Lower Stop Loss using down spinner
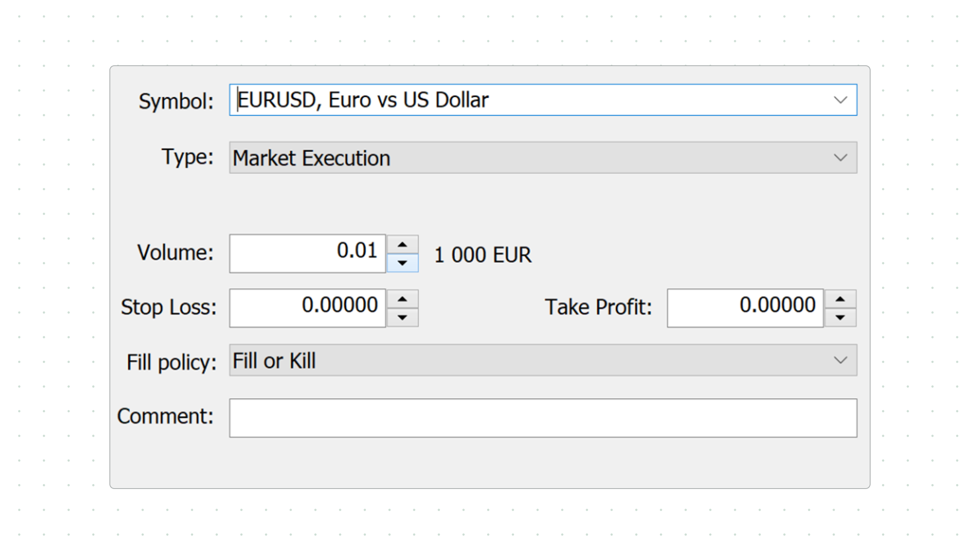Image resolution: width=980 pixels, height=551 pixels. 402,318
